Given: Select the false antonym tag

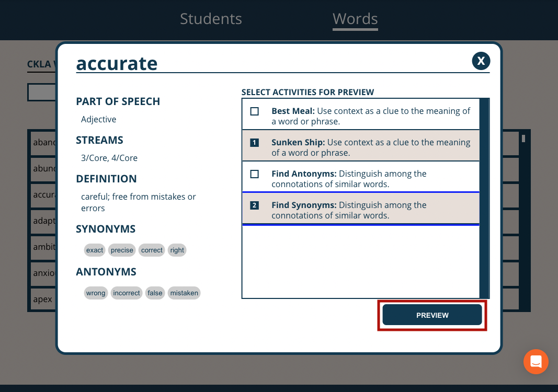Looking at the screenshot, I should tap(155, 293).
